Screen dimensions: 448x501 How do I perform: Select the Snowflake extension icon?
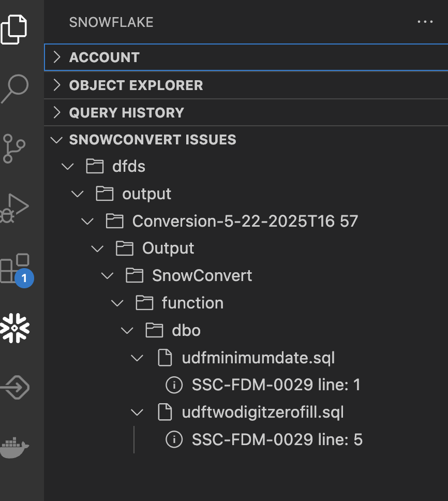tap(14, 328)
